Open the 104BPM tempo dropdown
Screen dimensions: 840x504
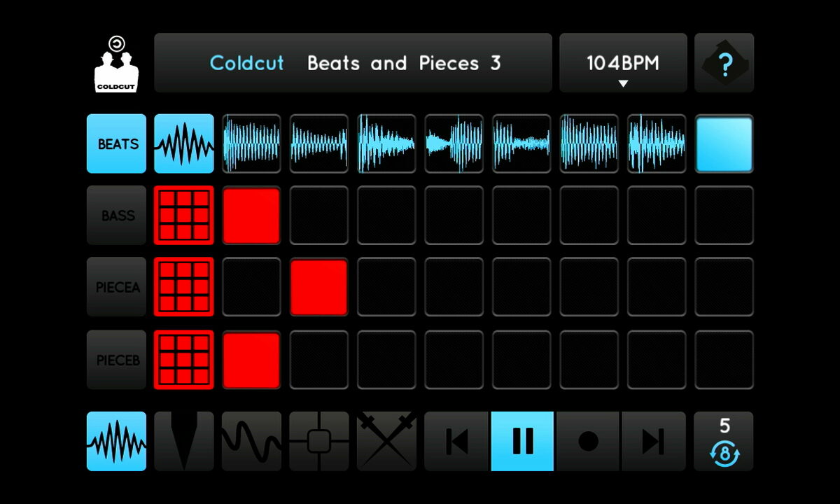tap(622, 64)
